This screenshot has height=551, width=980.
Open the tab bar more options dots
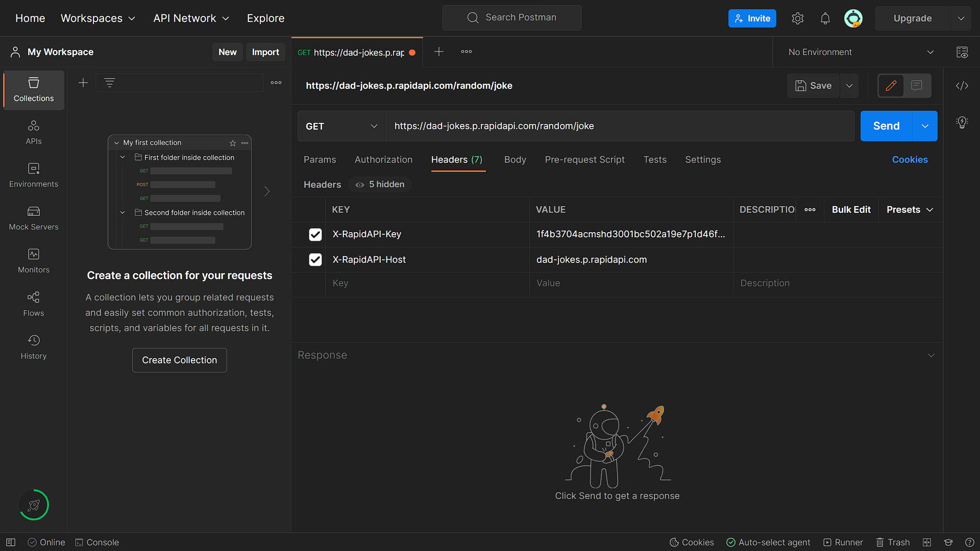466,52
